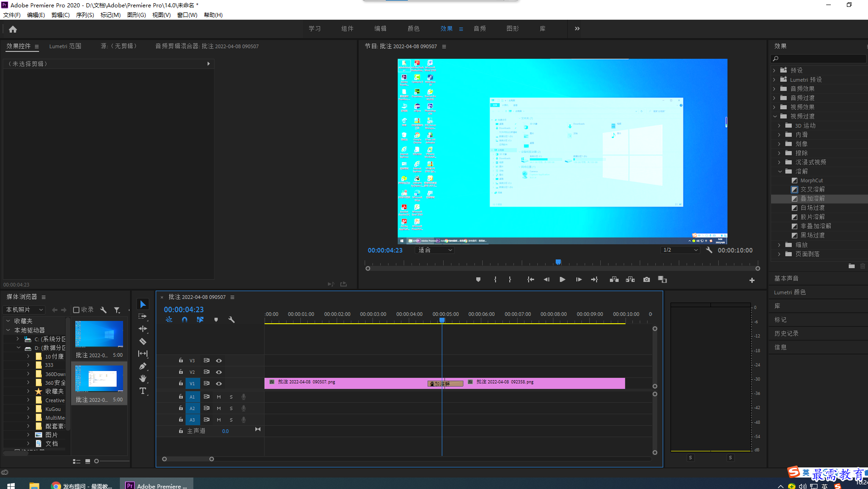The height and width of the screenshot is (489, 868).
Task: Open the 窗口(W) menu
Action: tap(187, 15)
